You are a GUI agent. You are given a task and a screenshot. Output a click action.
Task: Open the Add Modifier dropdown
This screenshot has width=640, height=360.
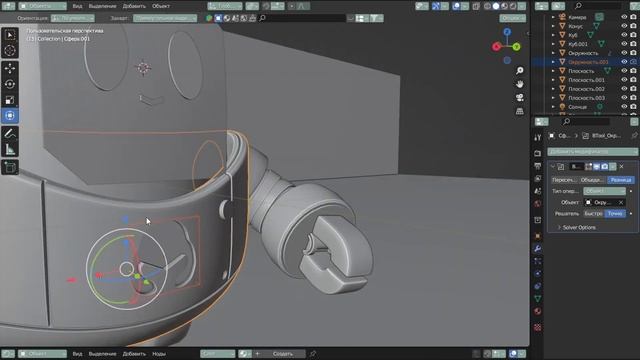tap(592, 151)
